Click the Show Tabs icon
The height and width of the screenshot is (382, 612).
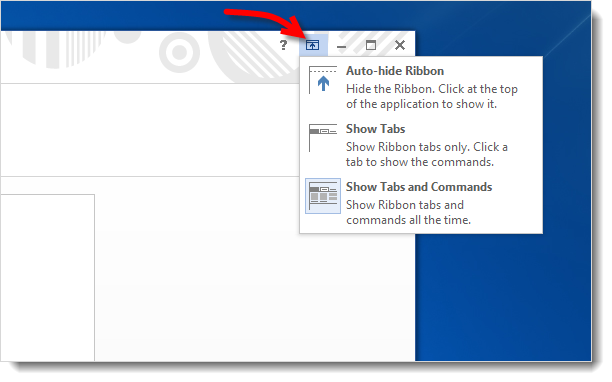tap(323, 138)
